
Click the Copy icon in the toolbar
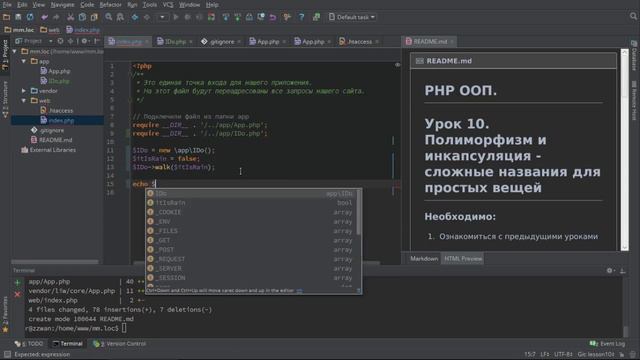82,17
